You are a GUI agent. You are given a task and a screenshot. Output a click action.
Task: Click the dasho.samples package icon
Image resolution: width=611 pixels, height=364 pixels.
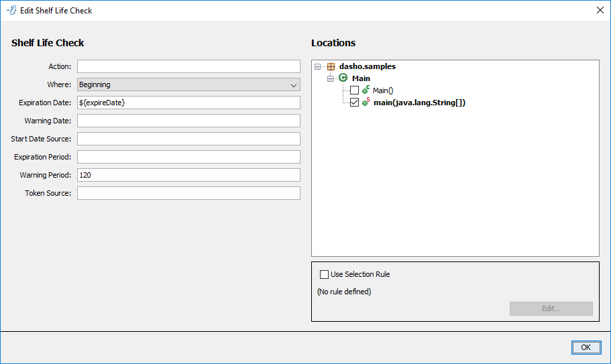[331, 66]
